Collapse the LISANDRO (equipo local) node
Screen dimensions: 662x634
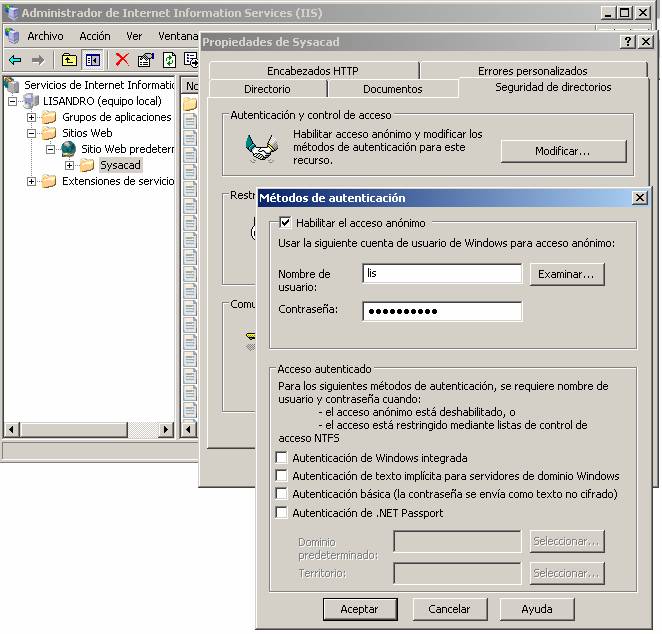pyautogui.click(x=13, y=101)
